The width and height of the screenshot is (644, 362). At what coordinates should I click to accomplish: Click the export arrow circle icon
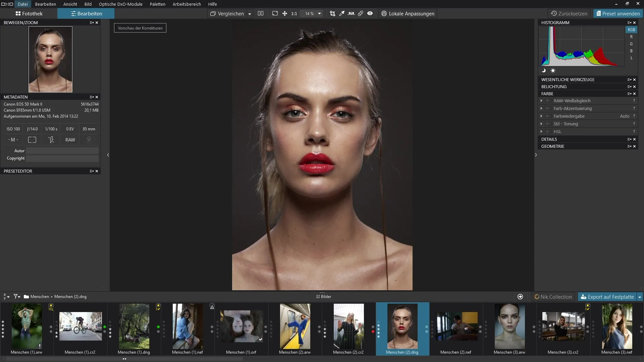click(520, 297)
